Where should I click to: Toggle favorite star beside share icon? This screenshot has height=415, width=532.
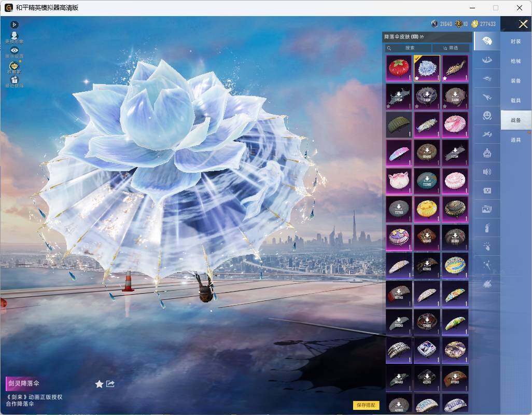point(99,384)
